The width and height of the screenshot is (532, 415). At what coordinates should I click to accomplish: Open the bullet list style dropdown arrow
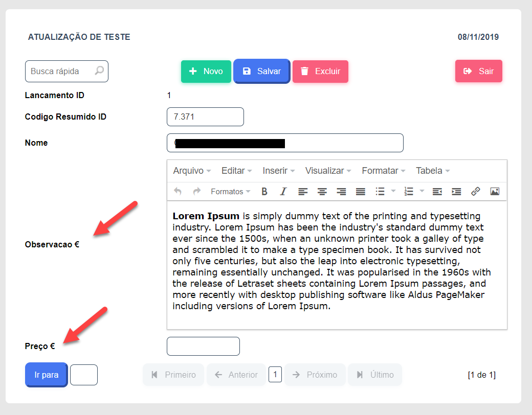tap(393, 192)
